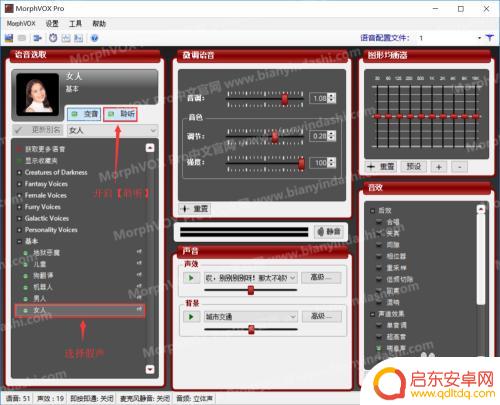The height and width of the screenshot is (405, 500).
Task: Click the effects list scroll-up arrow
Action: (x=481, y=209)
